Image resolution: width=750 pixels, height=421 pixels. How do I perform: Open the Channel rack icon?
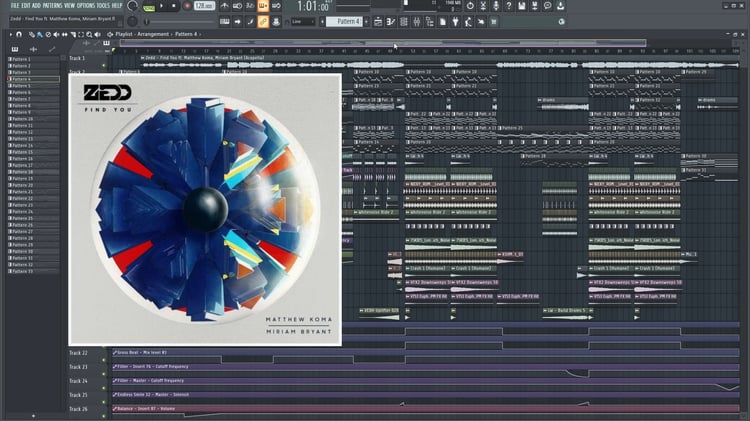point(404,22)
